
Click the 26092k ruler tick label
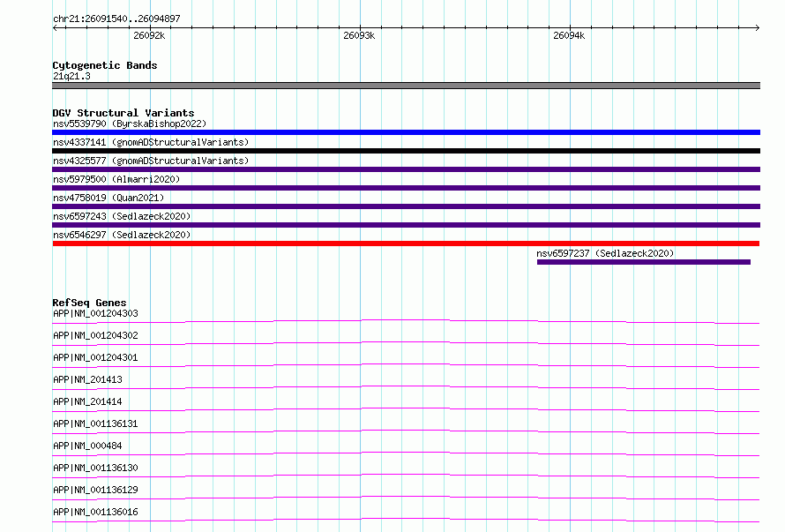click(x=149, y=35)
